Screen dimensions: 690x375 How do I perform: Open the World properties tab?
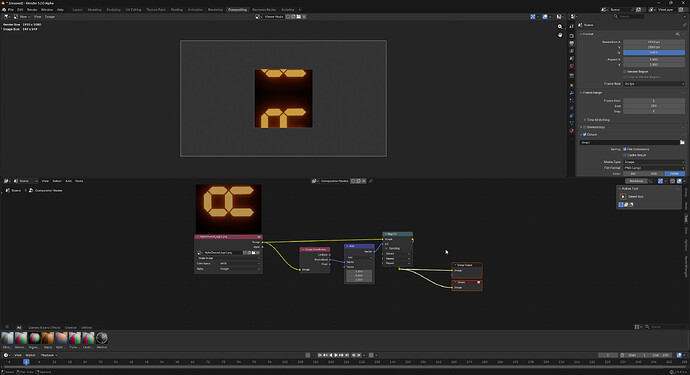pyautogui.click(x=572, y=66)
